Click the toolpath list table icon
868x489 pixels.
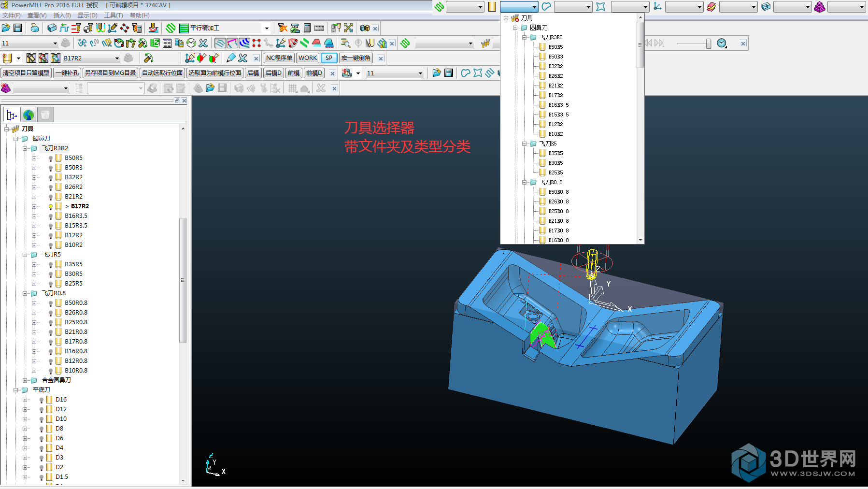pyautogui.click(x=167, y=43)
